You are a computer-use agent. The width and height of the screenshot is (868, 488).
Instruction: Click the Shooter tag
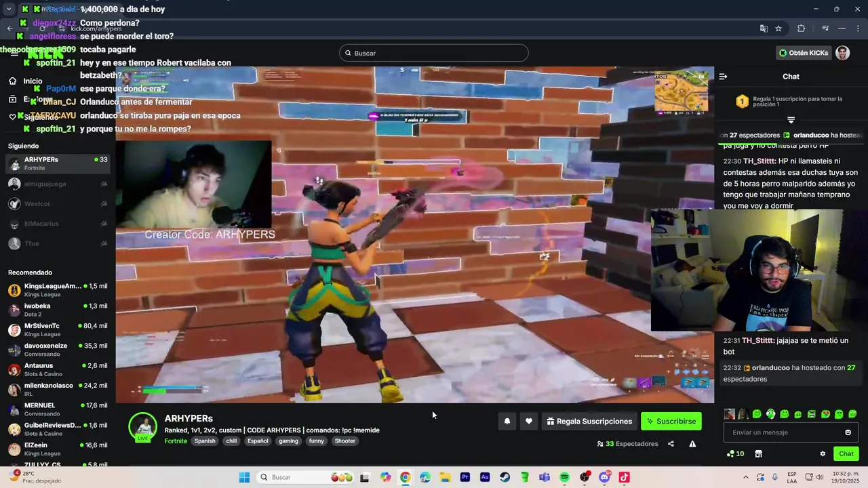pyautogui.click(x=344, y=441)
